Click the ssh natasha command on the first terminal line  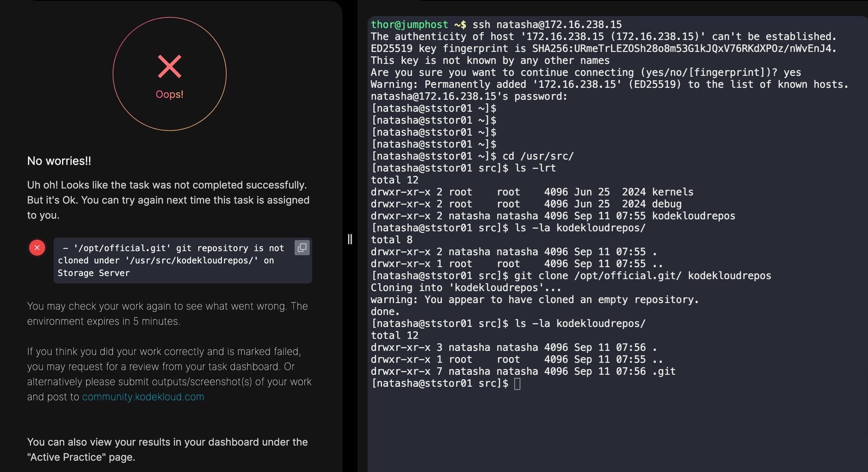(547, 24)
